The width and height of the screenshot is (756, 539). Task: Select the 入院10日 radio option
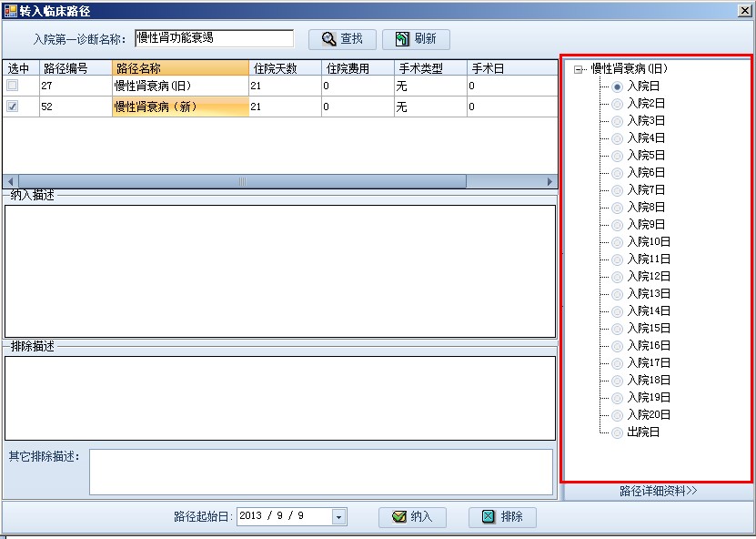coord(617,243)
